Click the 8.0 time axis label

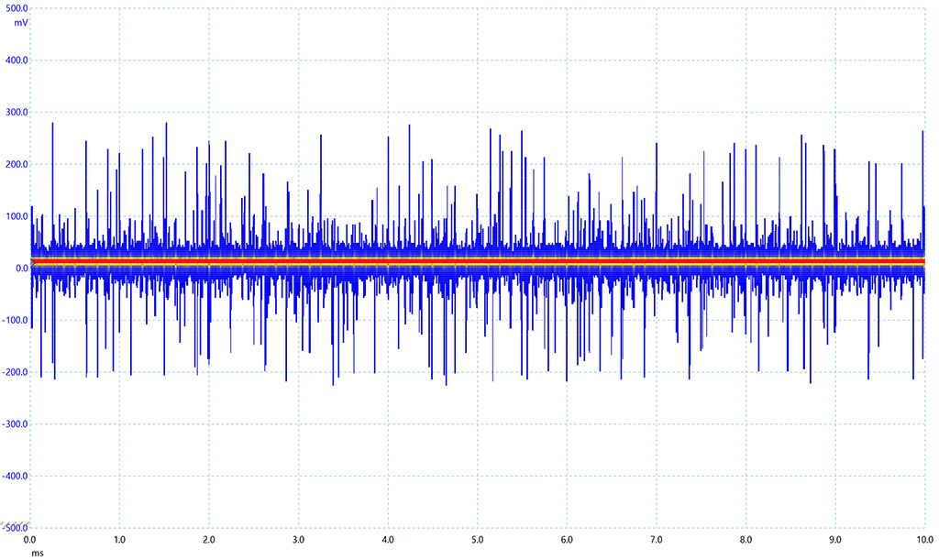(x=746, y=540)
